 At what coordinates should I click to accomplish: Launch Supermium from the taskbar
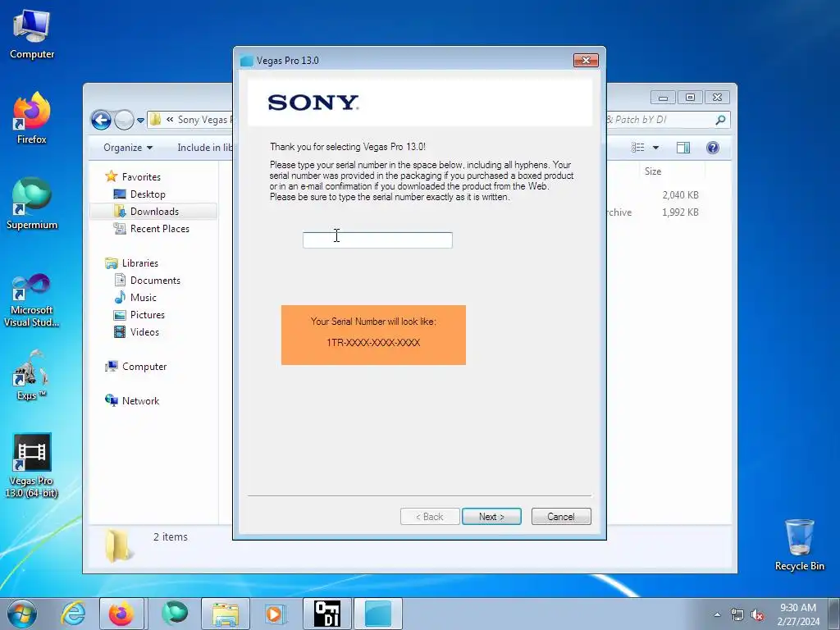tap(174, 614)
